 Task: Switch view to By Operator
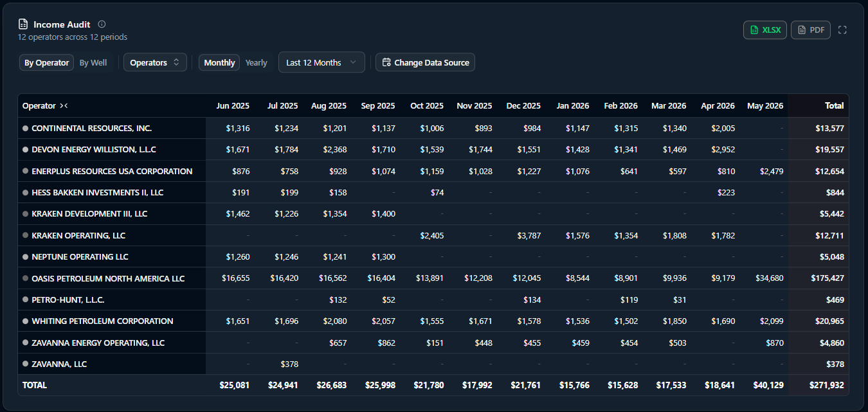(46, 62)
